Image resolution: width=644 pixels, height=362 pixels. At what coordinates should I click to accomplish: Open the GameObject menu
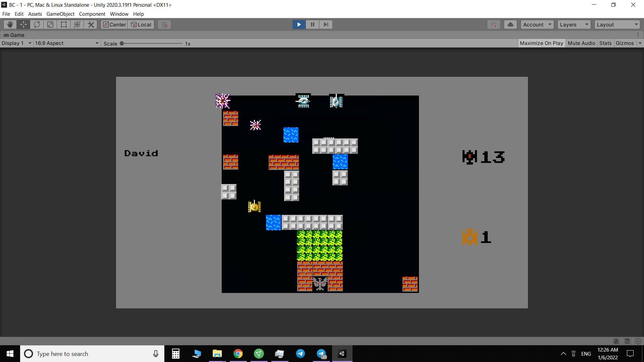(x=60, y=14)
